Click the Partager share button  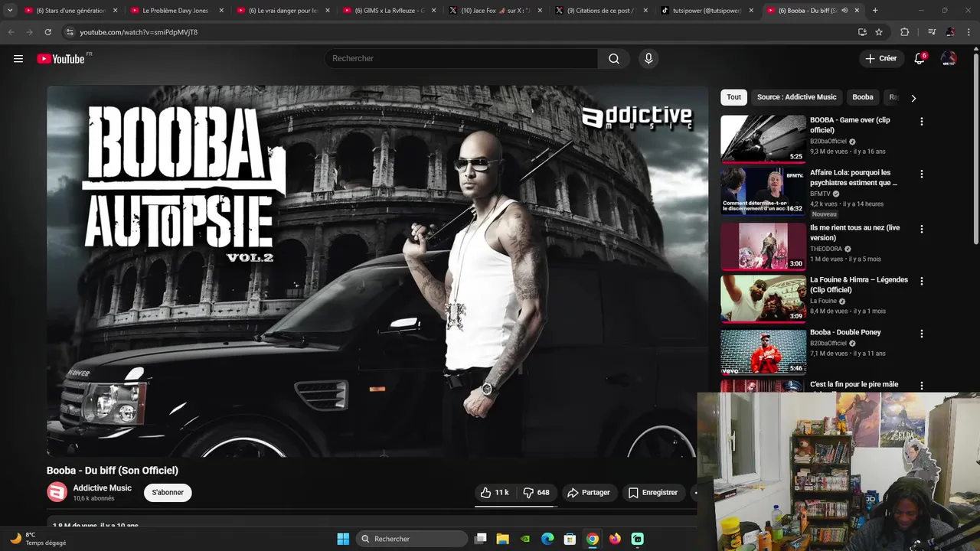point(588,493)
